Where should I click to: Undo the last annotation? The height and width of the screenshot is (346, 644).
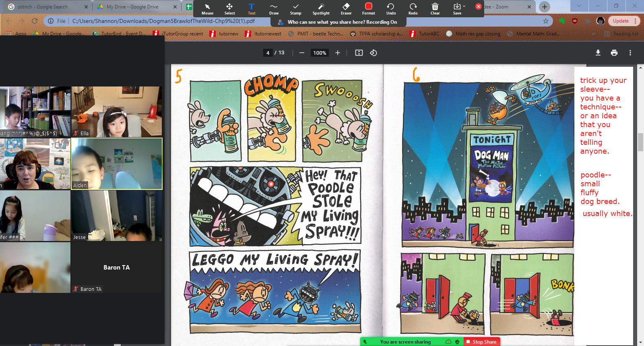(391, 9)
